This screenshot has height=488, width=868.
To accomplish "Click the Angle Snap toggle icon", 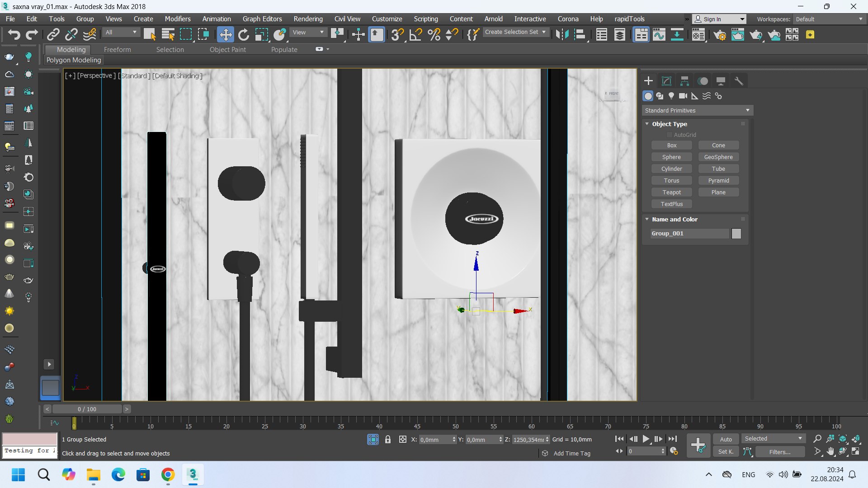I will click(415, 35).
